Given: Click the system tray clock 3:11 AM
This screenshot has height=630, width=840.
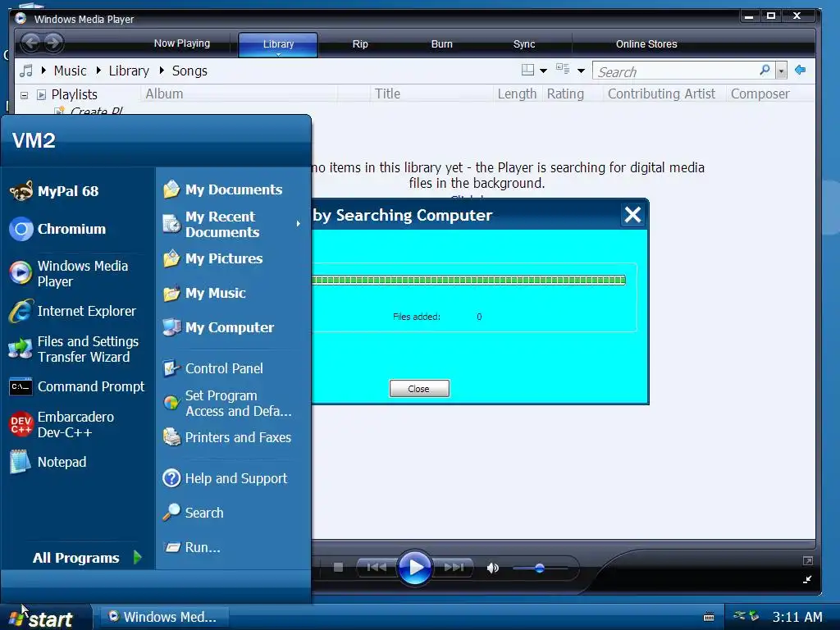Looking at the screenshot, I should [x=797, y=617].
